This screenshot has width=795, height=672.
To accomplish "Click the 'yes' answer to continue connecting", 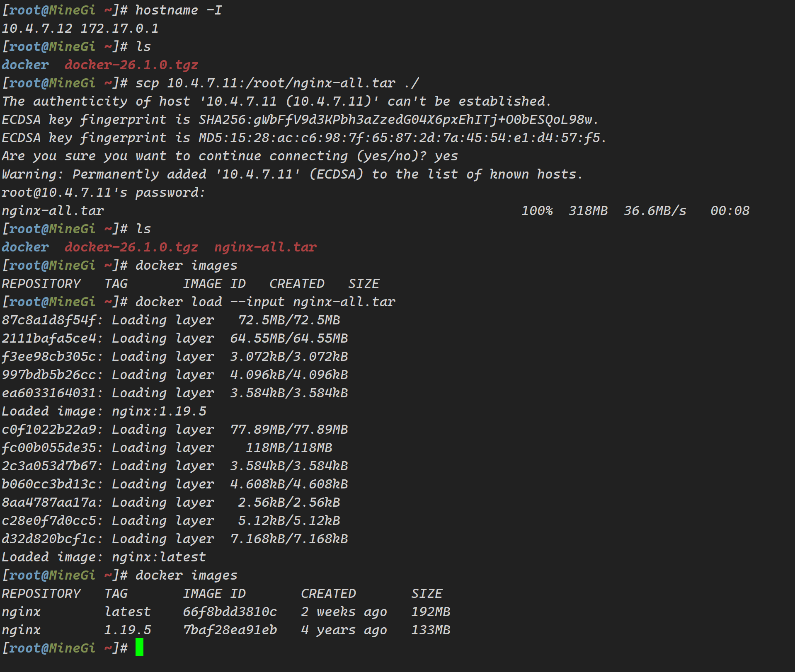I will pos(446,156).
